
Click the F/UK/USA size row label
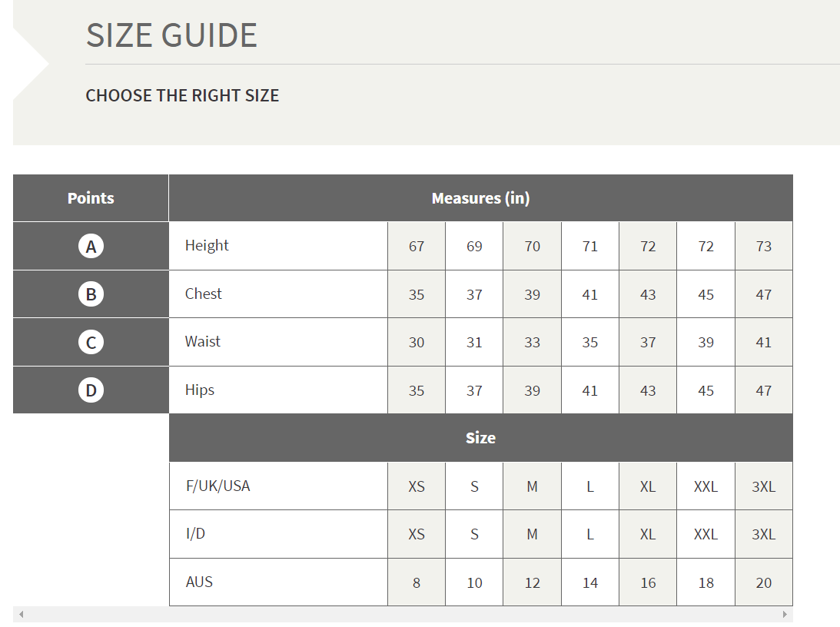pyautogui.click(x=218, y=486)
